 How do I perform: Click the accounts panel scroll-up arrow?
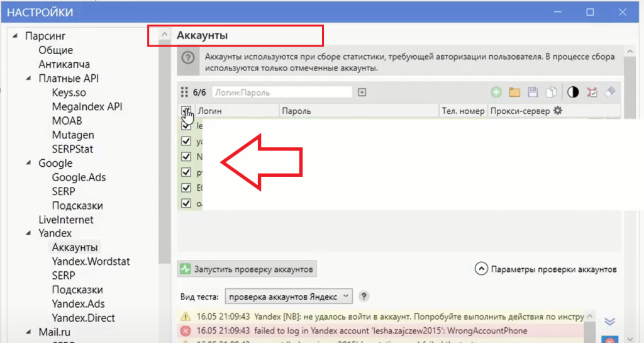click(630, 52)
